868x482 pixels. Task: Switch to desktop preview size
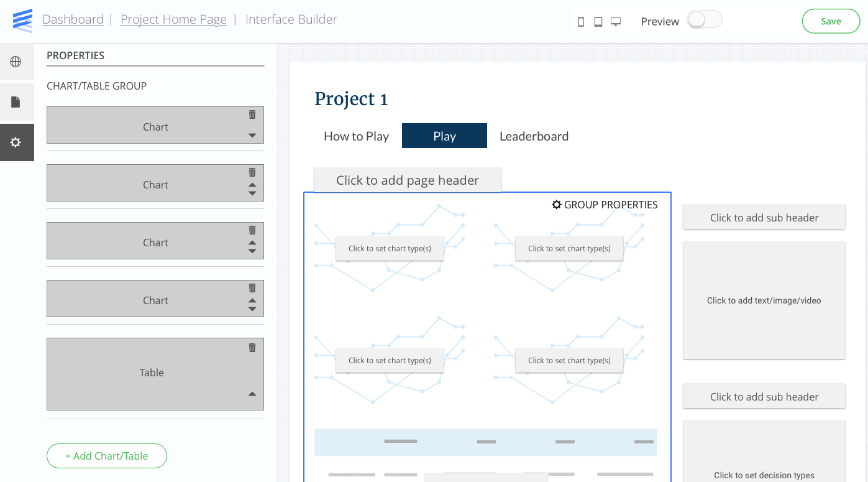click(x=616, y=21)
